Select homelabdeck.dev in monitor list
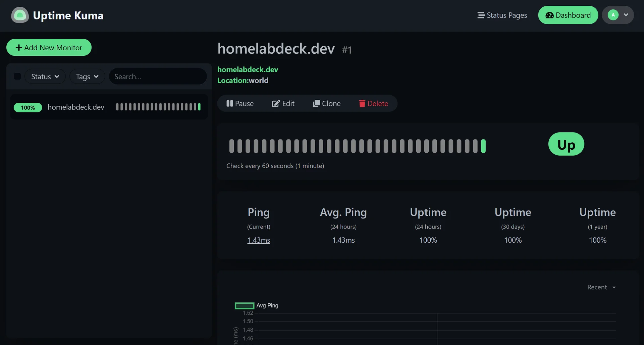The image size is (644, 345). click(x=109, y=107)
